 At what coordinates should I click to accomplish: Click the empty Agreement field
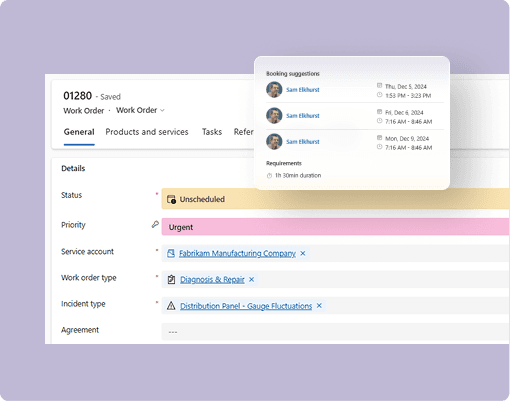point(335,332)
